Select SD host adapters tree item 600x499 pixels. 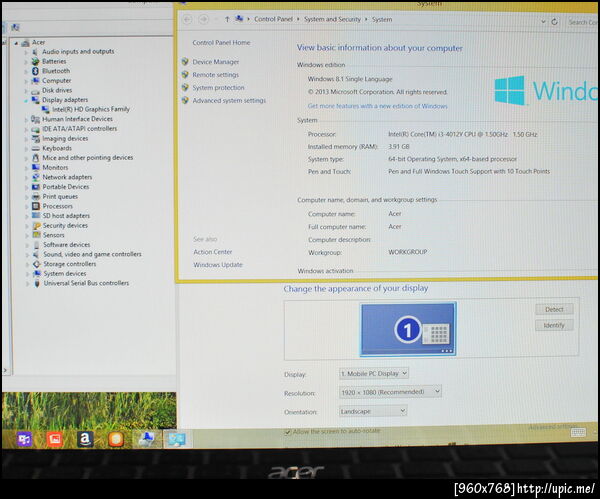[66, 216]
